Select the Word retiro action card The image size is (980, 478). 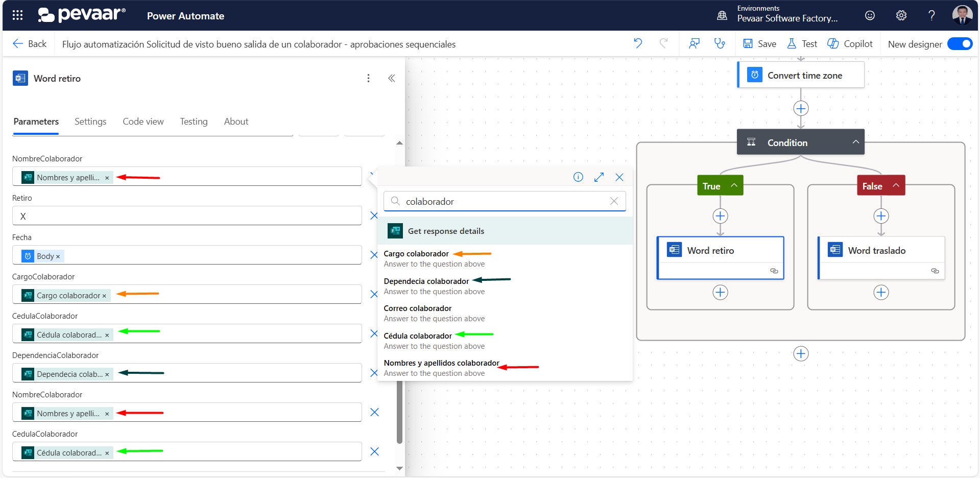tap(720, 258)
